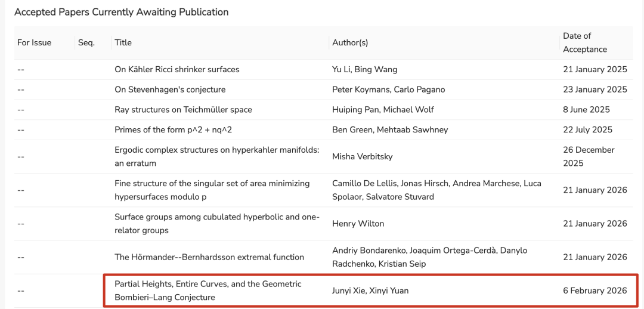Open "On Stevenhagen's conjecture" paper title
Image resolution: width=644 pixels, height=309 pixels.
click(170, 89)
